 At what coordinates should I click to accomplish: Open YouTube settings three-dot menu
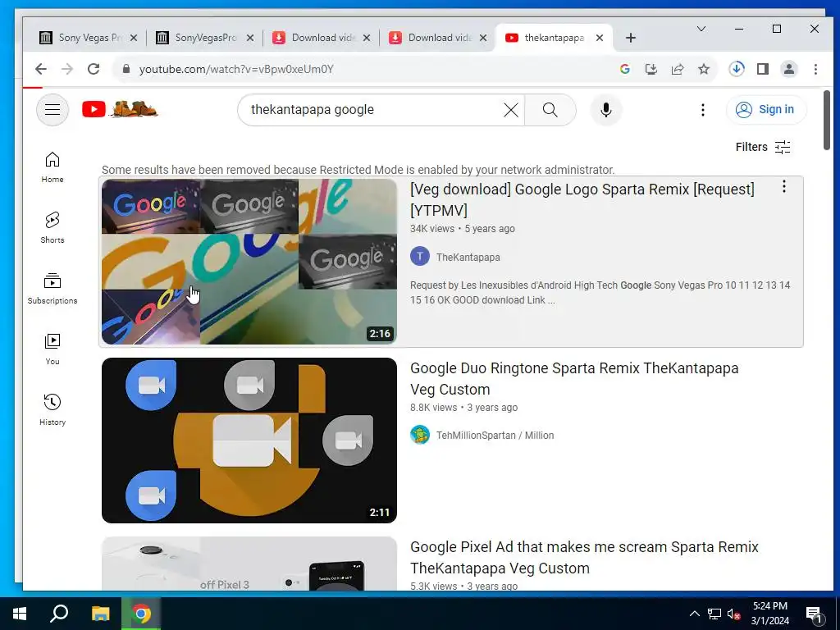[703, 110]
